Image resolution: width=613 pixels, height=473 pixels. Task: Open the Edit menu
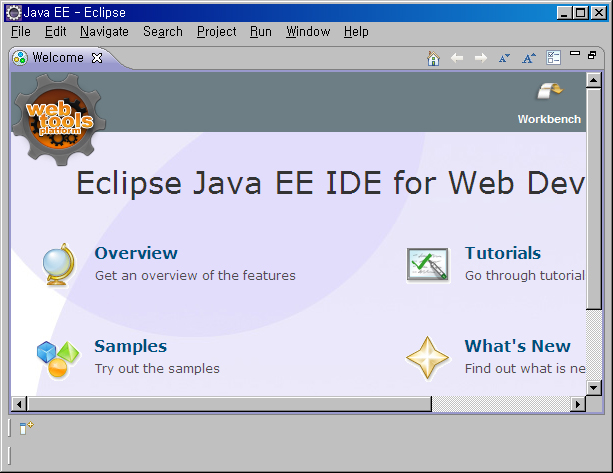click(x=56, y=32)
